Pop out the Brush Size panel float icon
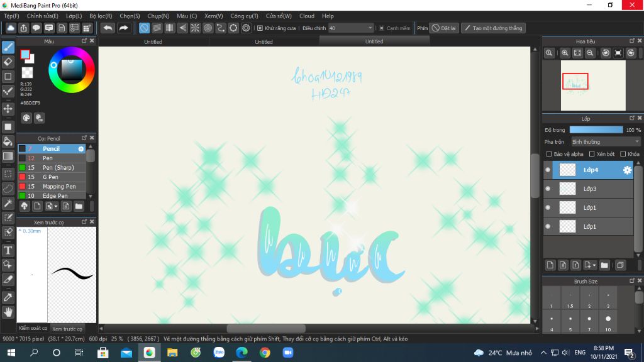The image size is (644, 362). tap(632, 281)
